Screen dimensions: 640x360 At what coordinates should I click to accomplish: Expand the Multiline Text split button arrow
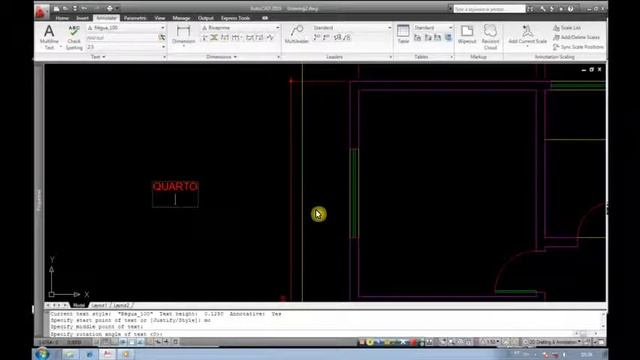coord(61,47)
